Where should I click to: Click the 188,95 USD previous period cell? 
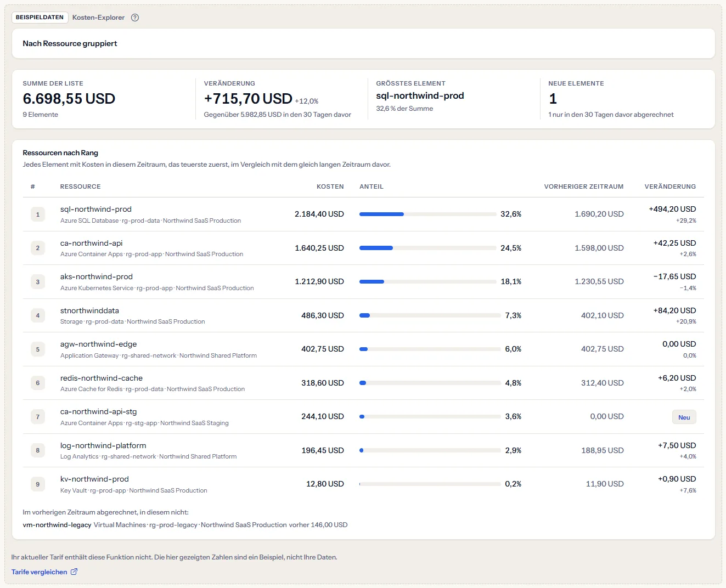point(603,450)
